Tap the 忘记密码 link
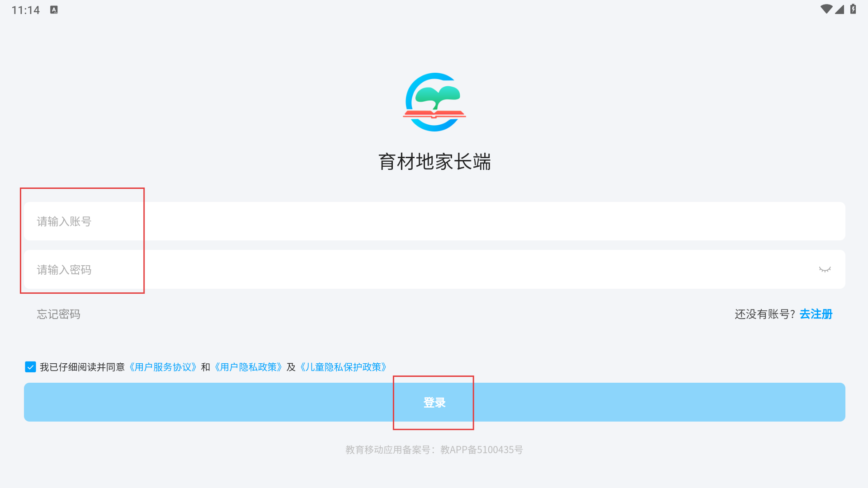 (x=59, y=314)
